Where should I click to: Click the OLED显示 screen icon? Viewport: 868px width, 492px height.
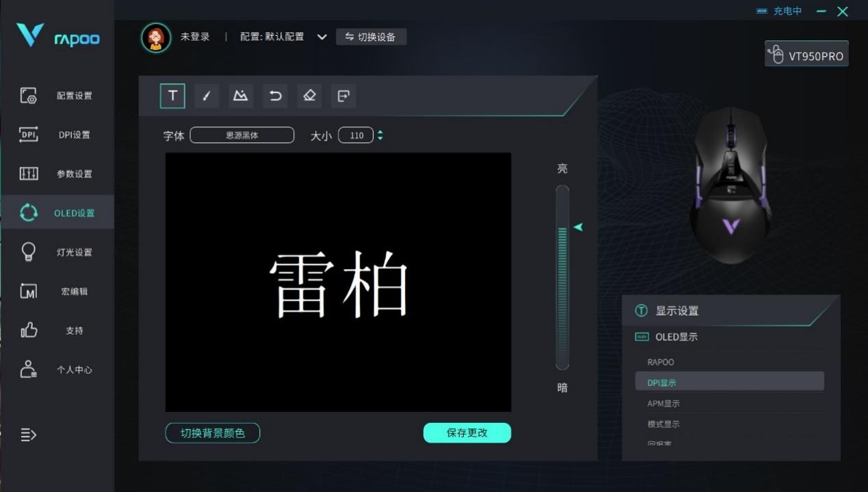pos(642,337)
